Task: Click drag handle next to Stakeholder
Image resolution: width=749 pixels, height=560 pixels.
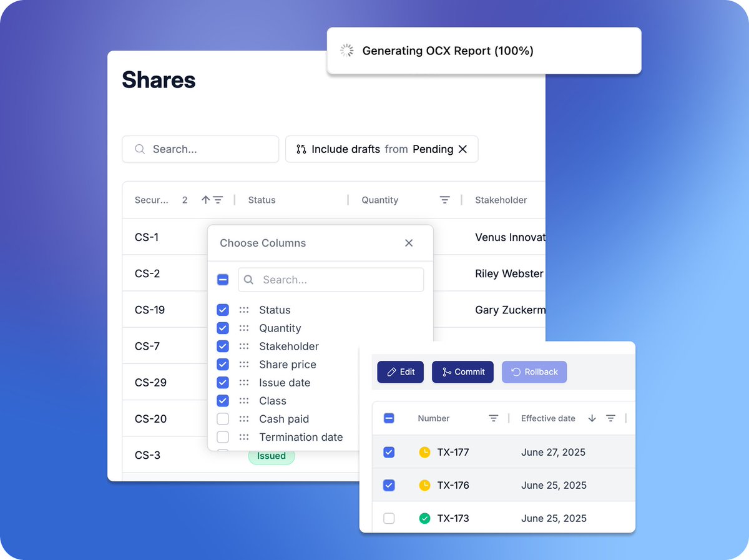Action: pos(244,346)
